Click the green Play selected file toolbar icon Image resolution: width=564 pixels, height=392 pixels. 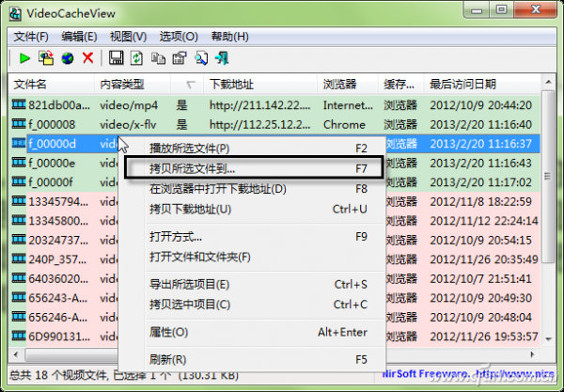(24, 58)
